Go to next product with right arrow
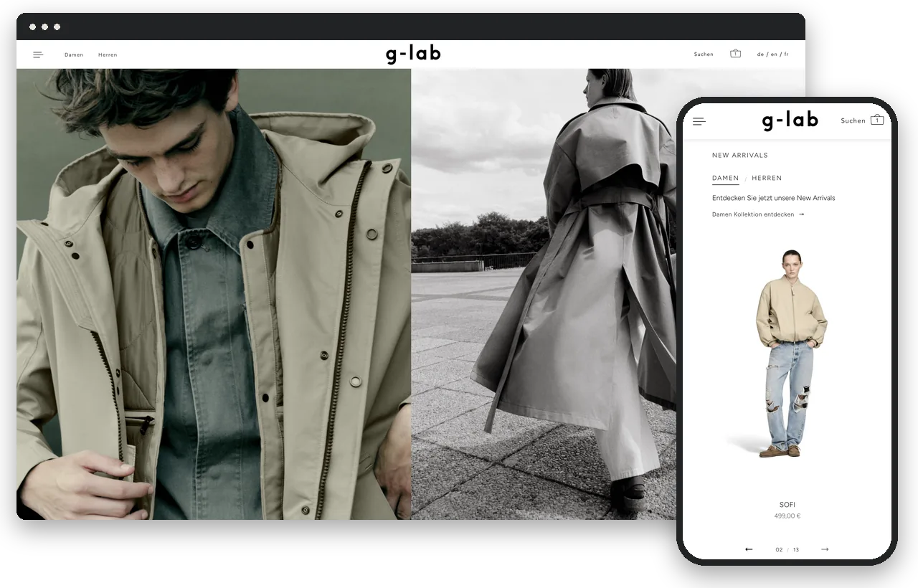Viewport: 918px width, 588px height. tap(825, 549)
